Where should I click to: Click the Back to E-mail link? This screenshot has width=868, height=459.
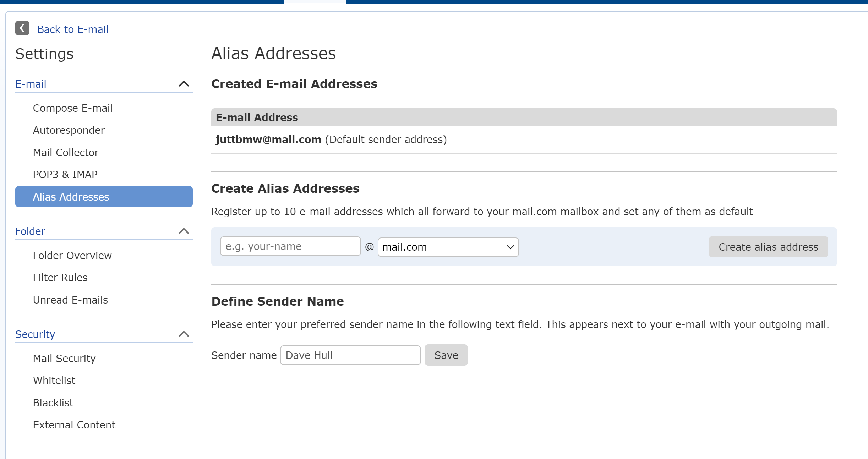(73, 29)
